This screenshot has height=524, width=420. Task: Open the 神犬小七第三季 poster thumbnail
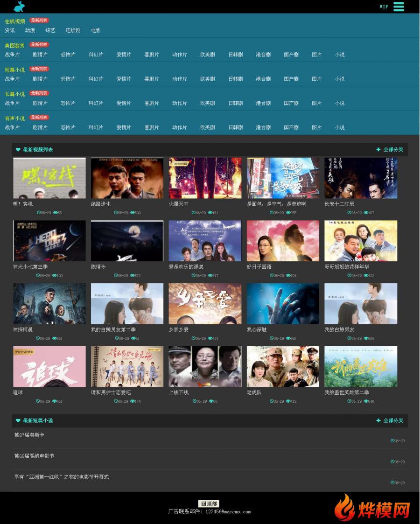(x=49, y=241)
